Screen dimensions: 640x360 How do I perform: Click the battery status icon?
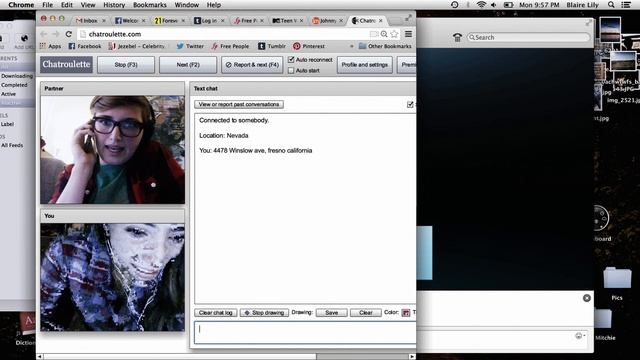click(x=508, y=5)
